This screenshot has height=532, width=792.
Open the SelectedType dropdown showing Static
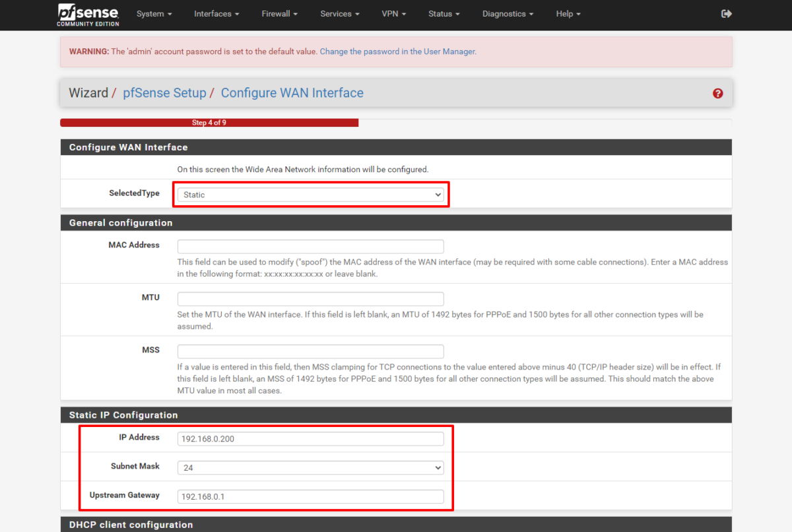[311, 194]
